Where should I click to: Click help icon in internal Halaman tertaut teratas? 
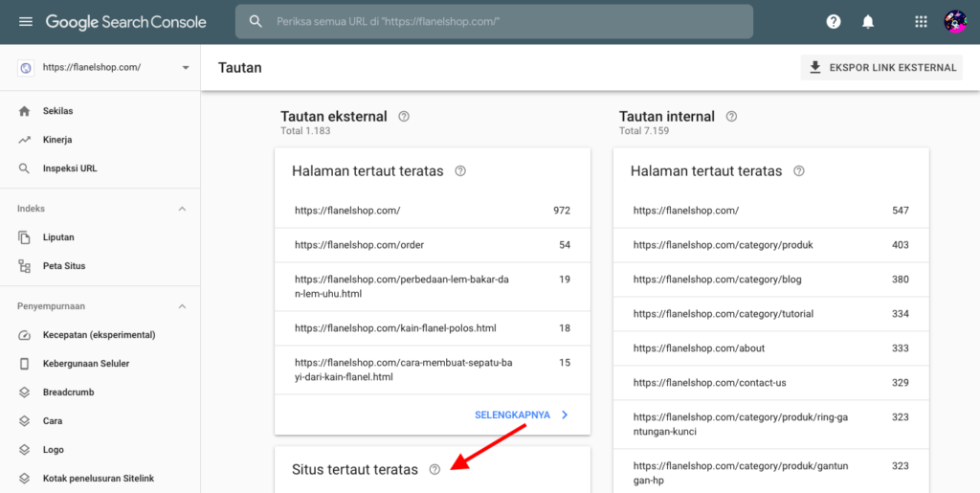click(x=799, y=170)
